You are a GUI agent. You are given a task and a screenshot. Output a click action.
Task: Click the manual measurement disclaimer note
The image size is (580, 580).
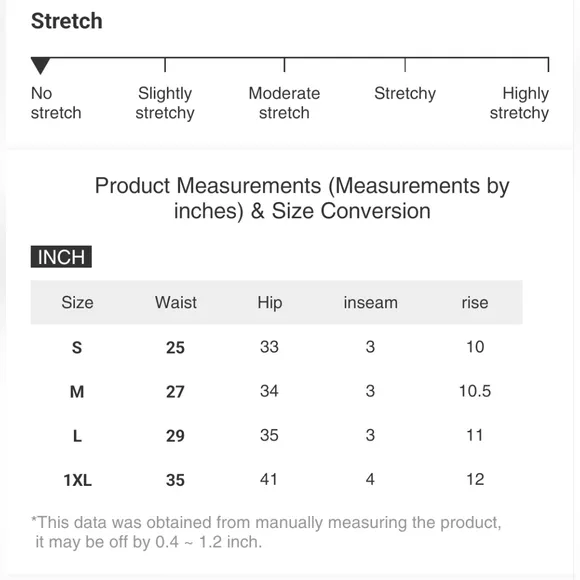[266, 532]
